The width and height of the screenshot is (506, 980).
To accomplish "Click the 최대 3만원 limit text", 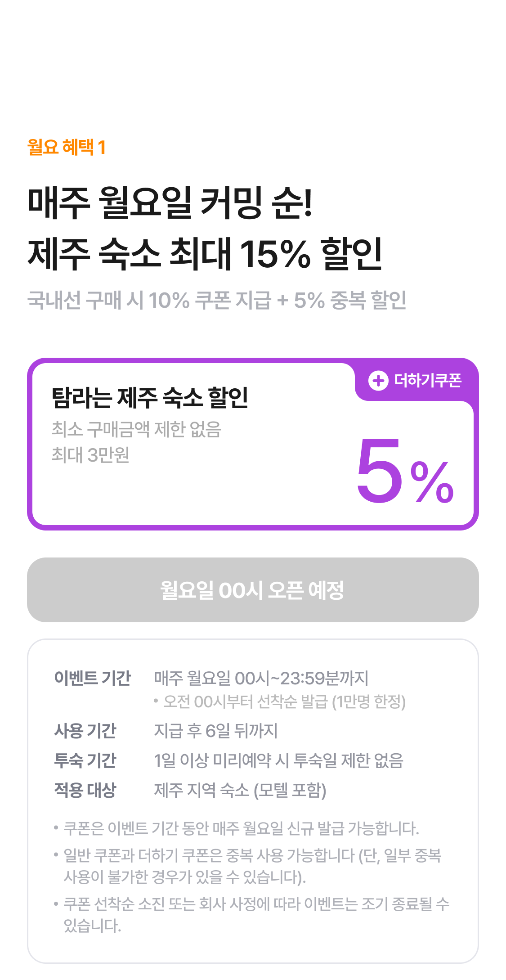I will 90,455.
